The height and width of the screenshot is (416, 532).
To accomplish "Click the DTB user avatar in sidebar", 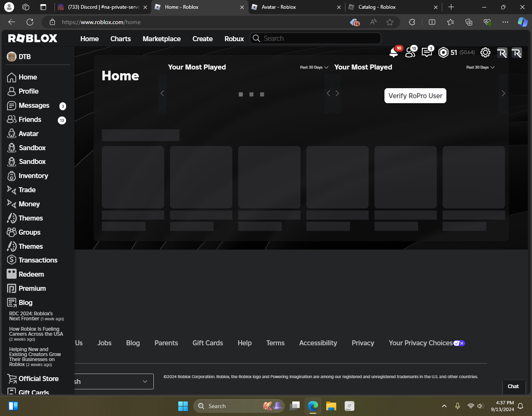I will (12, 57).
